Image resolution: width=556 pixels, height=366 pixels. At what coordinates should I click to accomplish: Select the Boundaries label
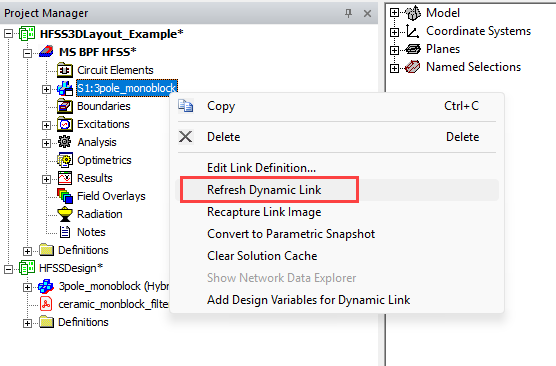pyautogui.click(x=104, y=106)
